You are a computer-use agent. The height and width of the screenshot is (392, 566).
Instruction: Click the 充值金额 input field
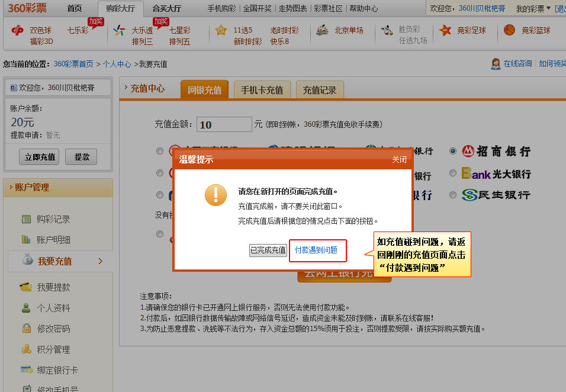[224, 124]
